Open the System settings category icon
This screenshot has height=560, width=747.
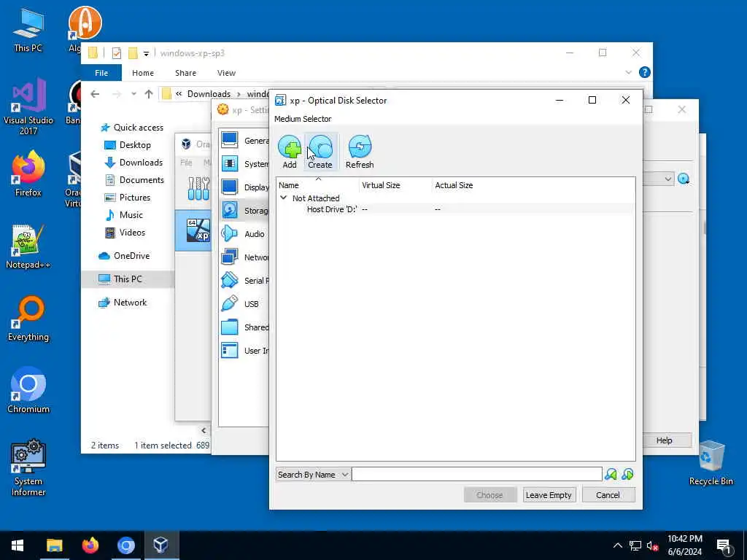tap(230, 164)
